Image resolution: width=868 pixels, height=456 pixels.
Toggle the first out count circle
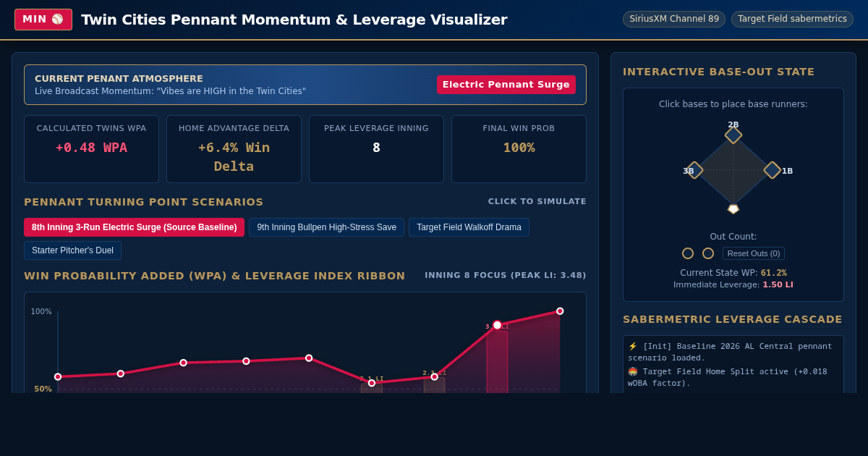tap(688, 253)
